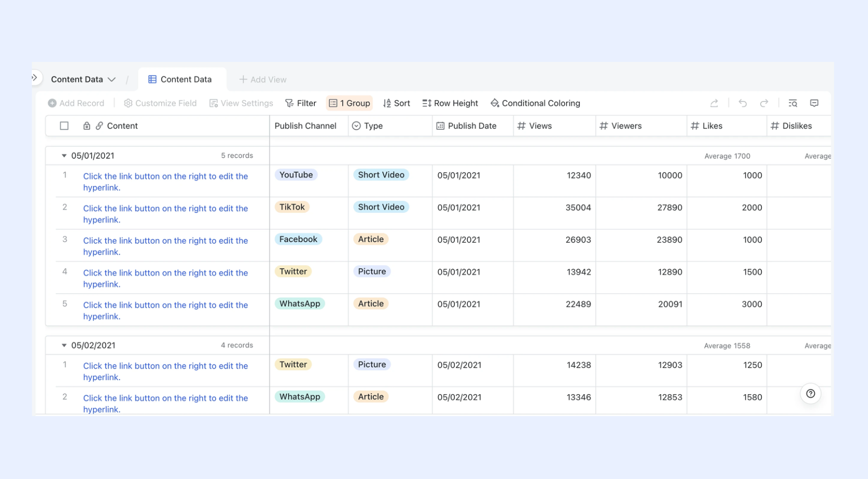This screenshot has width=868, height=479.
Task: Tick the select-all checkbox in Content header
Action: (x=64, y=125)
